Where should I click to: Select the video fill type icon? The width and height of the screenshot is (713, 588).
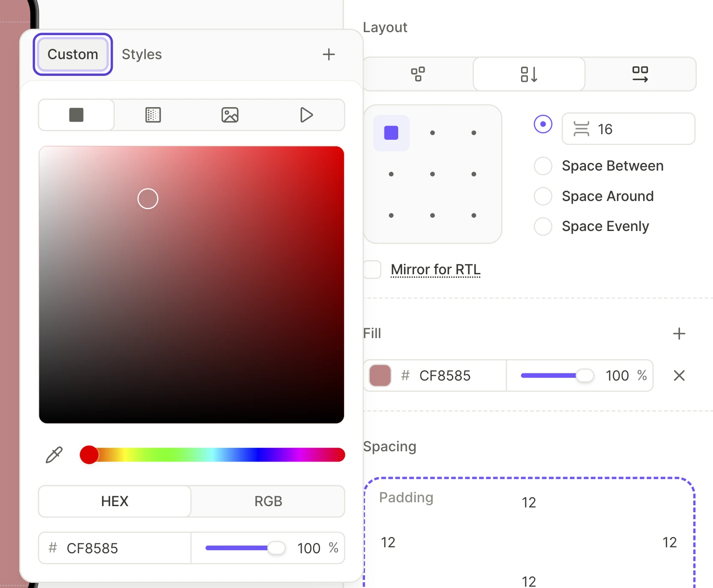point(306,115)
